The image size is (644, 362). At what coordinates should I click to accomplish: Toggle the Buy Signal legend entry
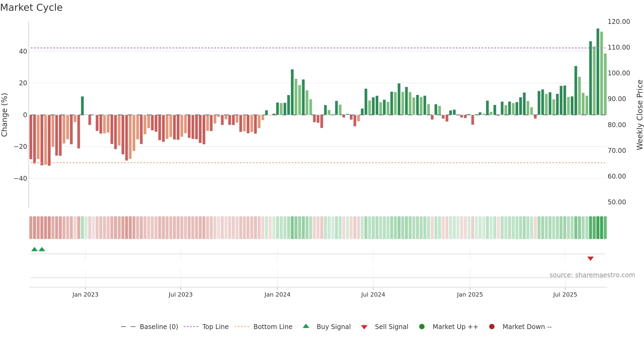click(327, 327)
